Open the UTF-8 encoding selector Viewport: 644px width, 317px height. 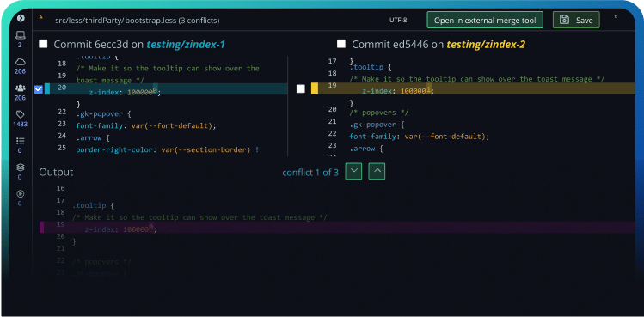398,20
